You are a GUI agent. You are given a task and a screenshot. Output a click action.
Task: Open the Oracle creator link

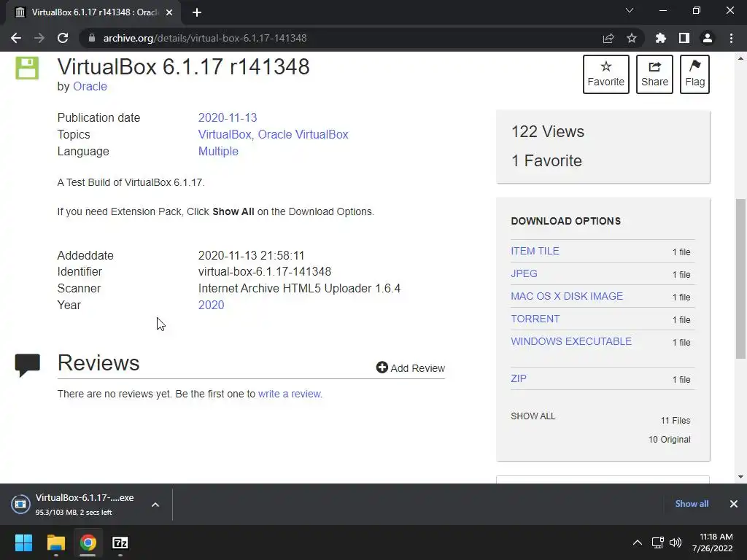(x=90, y=87)
